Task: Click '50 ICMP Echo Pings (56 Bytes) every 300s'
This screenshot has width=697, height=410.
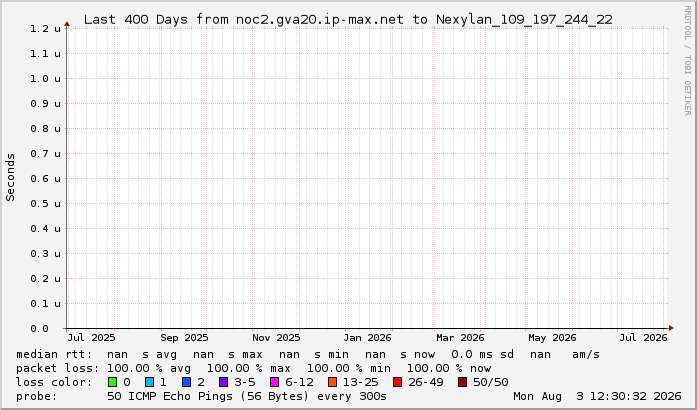Action: (x=247, y=396)
